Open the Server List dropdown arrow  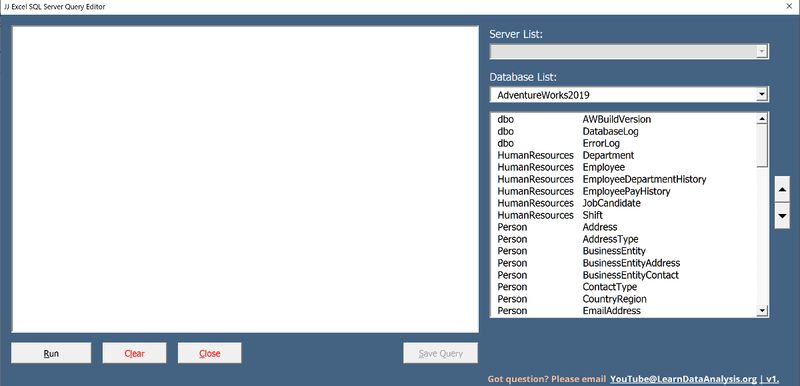[x=762, y=51]
